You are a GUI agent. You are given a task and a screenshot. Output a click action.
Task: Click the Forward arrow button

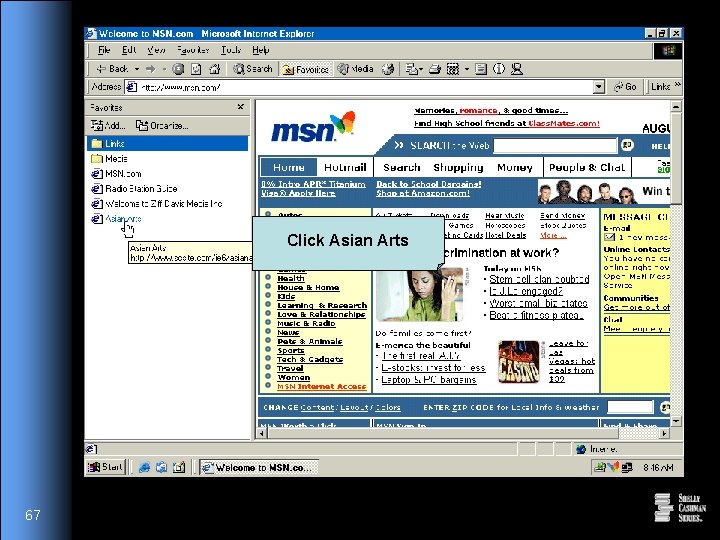coord(150,69)
